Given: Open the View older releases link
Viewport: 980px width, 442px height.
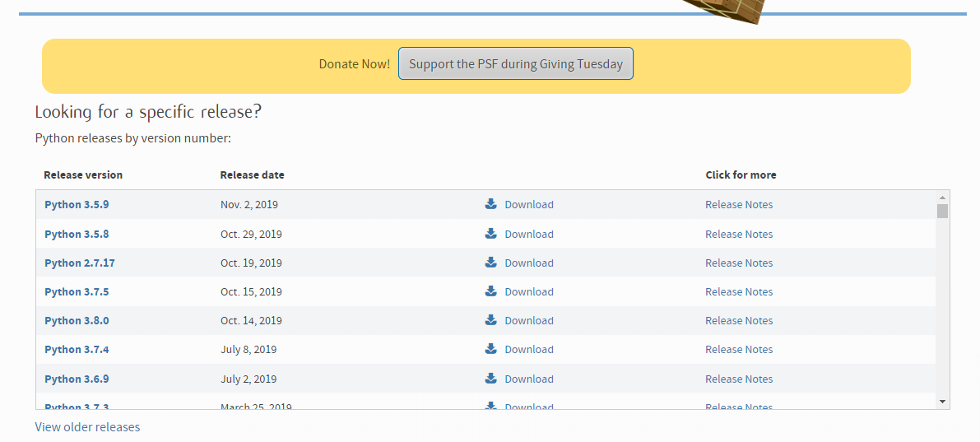Looking at the screenshot, I should coord(87,426).
